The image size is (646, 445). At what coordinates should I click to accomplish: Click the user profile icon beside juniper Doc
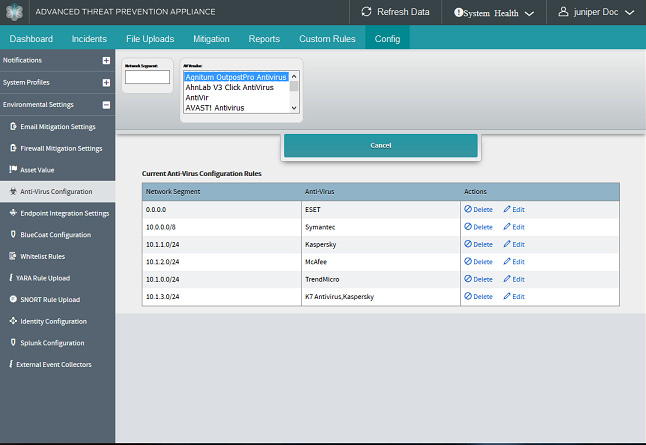click(563, 12)
